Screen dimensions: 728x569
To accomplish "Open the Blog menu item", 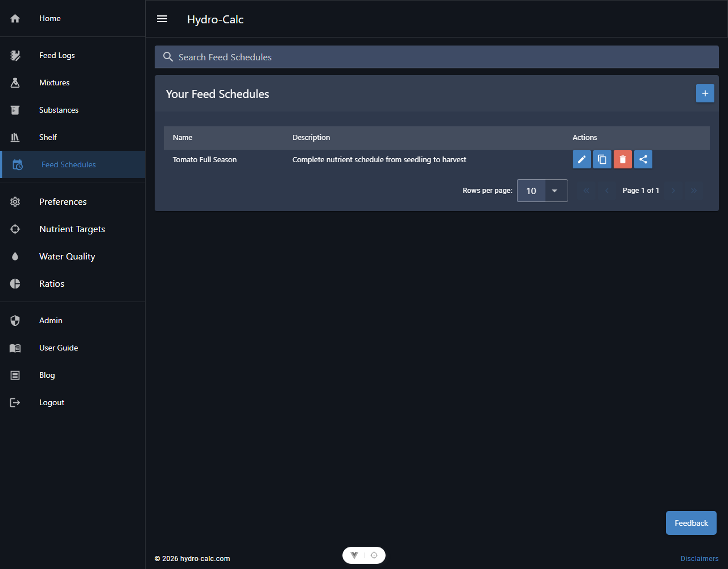I will [x=73, y=375].
